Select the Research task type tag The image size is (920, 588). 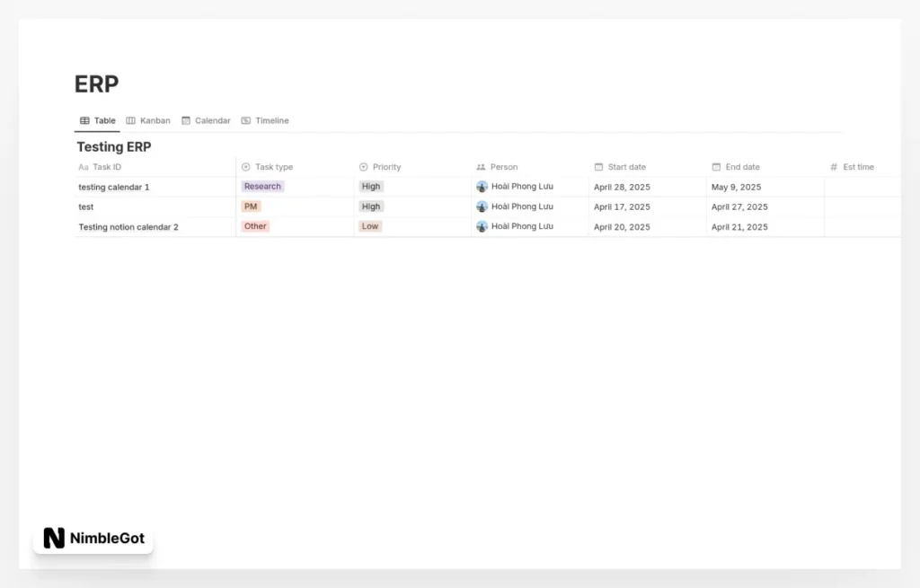[x=262, y=186]
